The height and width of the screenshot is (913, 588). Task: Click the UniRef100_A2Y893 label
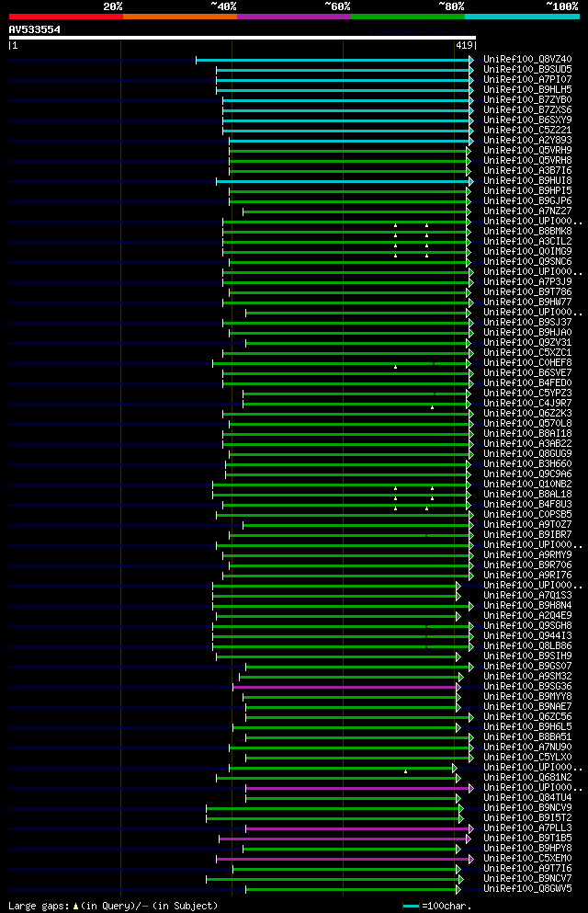point(527,140)
